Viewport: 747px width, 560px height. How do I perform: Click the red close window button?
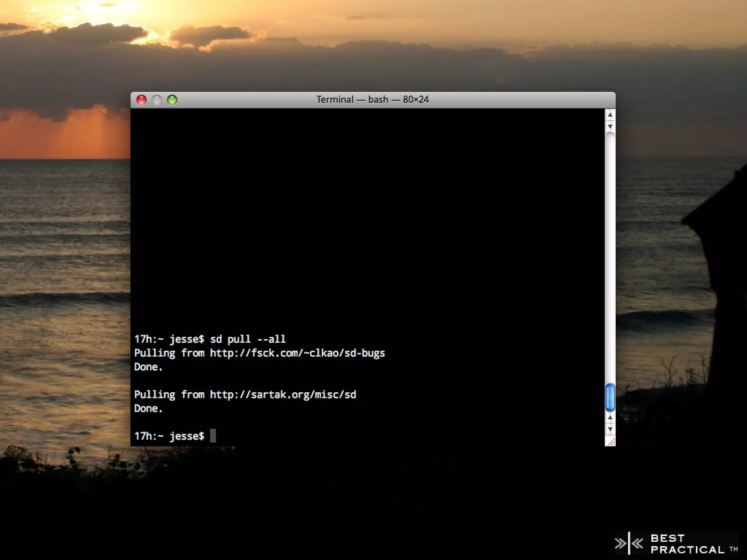click(x=141, y=100)
